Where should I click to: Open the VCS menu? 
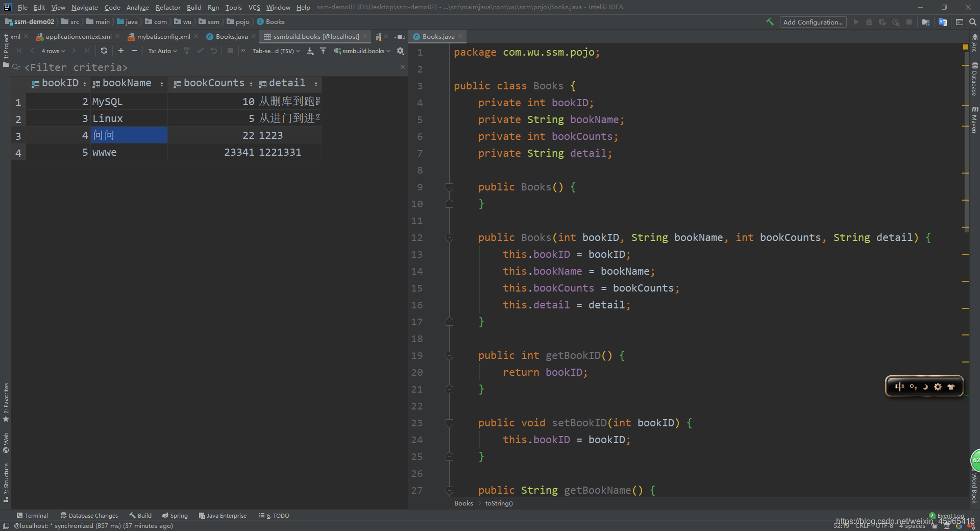(x=254, y=7)
